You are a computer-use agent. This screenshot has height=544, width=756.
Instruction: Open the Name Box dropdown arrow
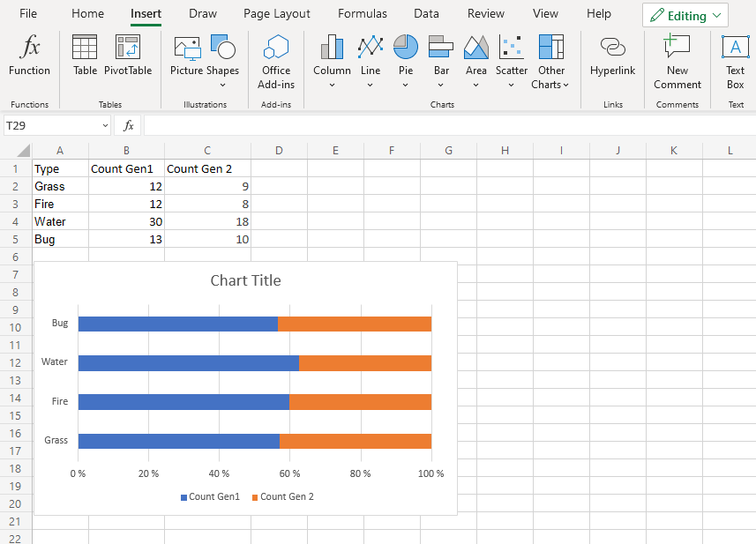(105, 126)
